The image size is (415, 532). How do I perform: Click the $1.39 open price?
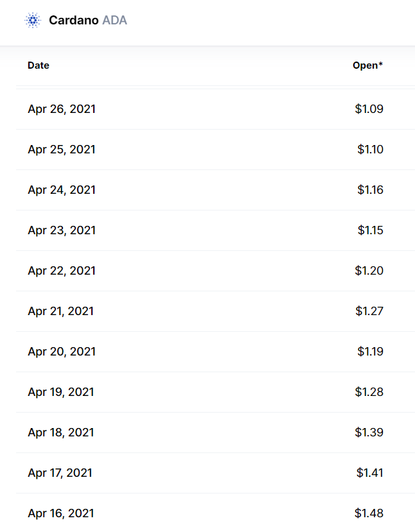[369, 433]
